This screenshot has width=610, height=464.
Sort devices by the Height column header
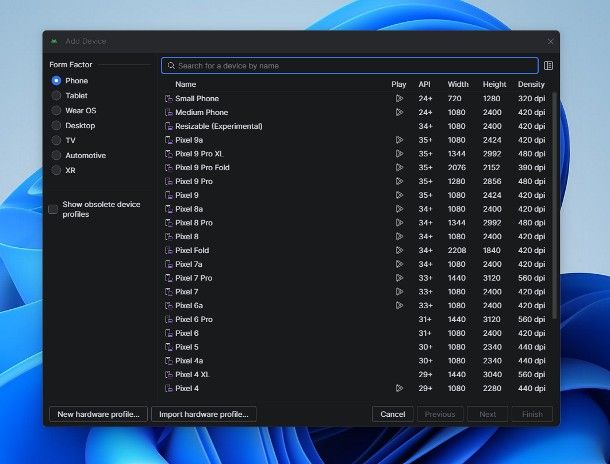point(494,84)
